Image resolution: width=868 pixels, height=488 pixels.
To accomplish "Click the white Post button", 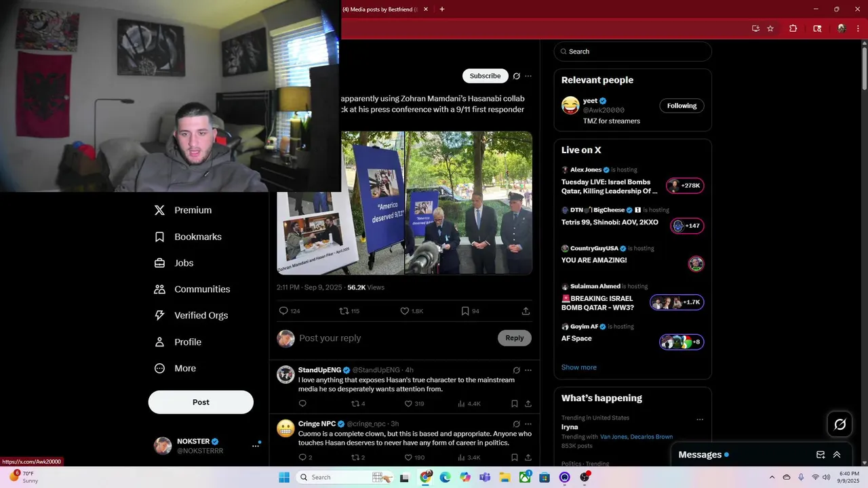I will click(x=201, y=402).
